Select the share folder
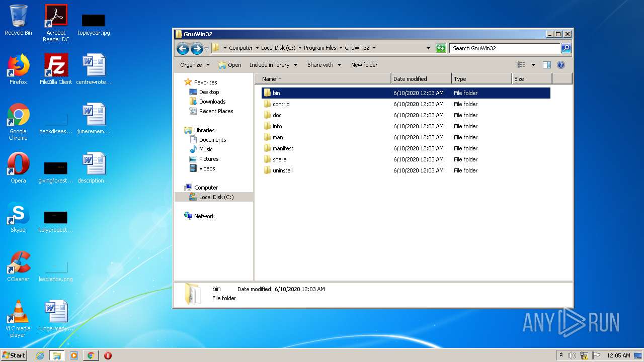Viewport: 644px width, 362px height. (406, 159)
